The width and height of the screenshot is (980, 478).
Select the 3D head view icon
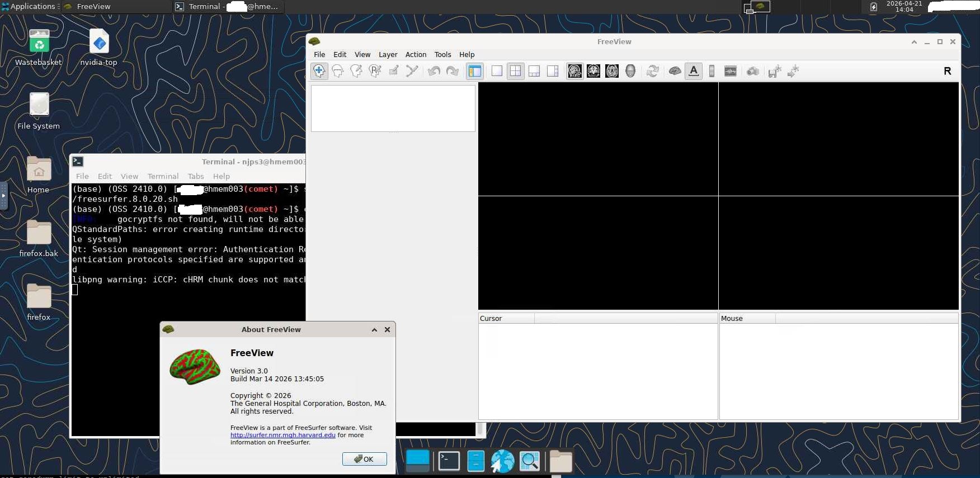(x=630, y=71)
